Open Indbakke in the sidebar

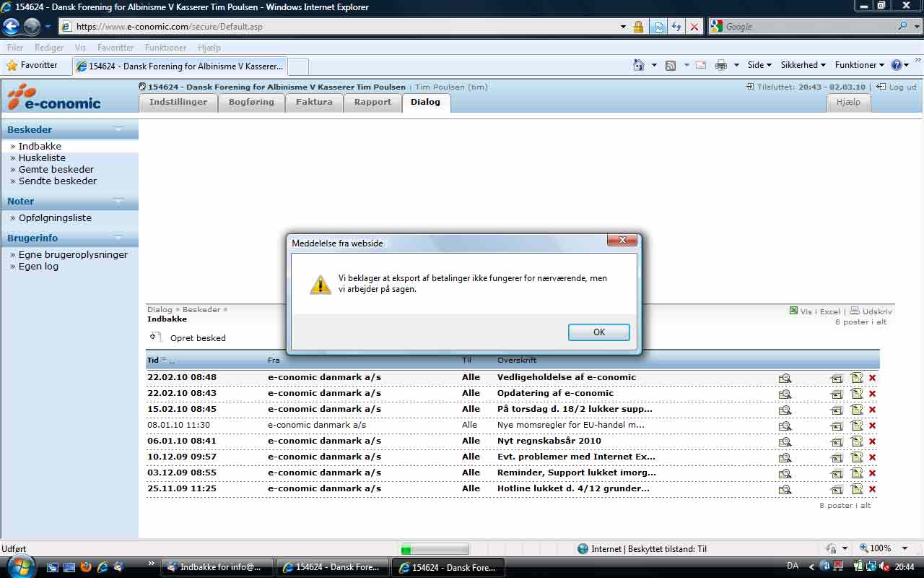click(x=40, y=146)
